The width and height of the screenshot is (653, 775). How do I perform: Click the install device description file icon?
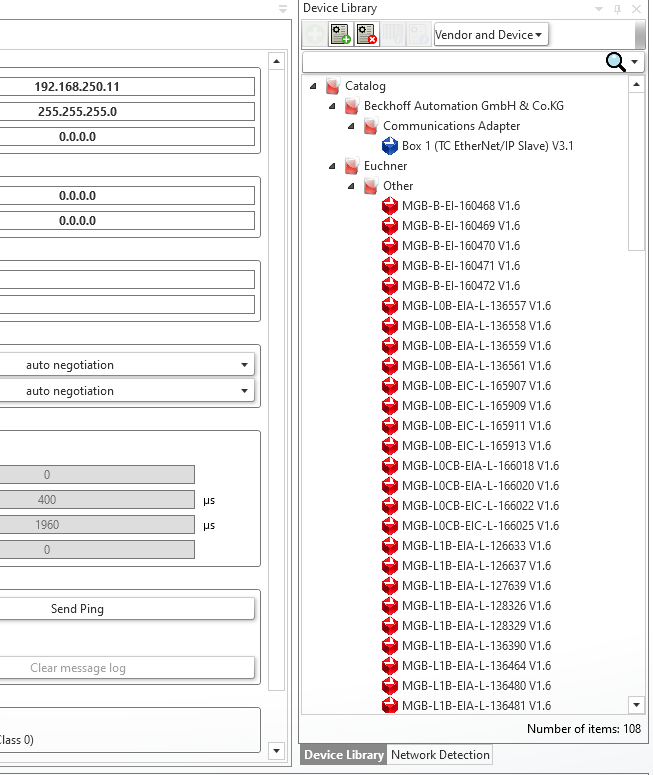pos(340,35)
